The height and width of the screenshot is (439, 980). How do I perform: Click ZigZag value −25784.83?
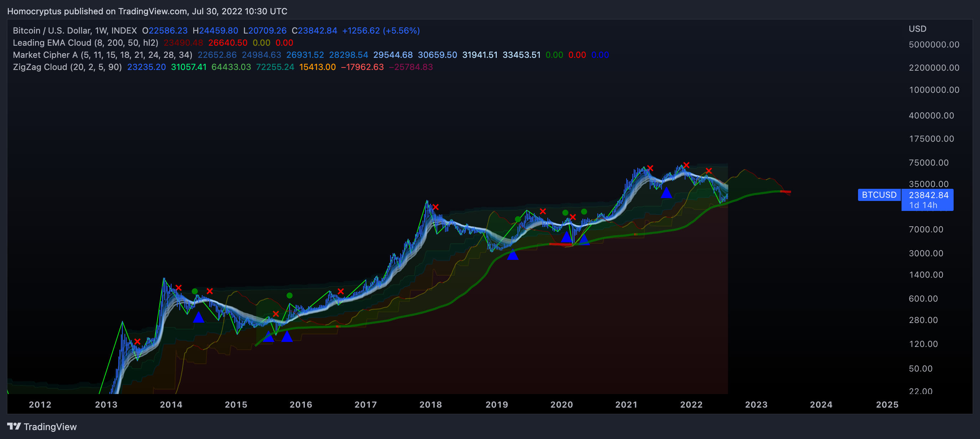(x=411, y=67)
